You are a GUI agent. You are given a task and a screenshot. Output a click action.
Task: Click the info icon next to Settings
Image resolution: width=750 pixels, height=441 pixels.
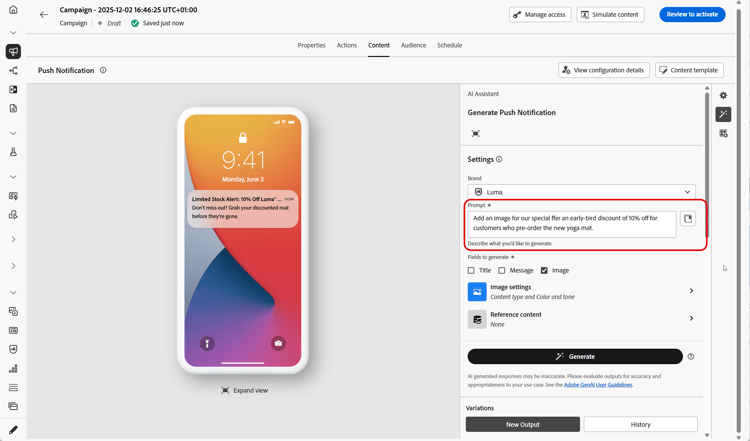pos(499,159)
